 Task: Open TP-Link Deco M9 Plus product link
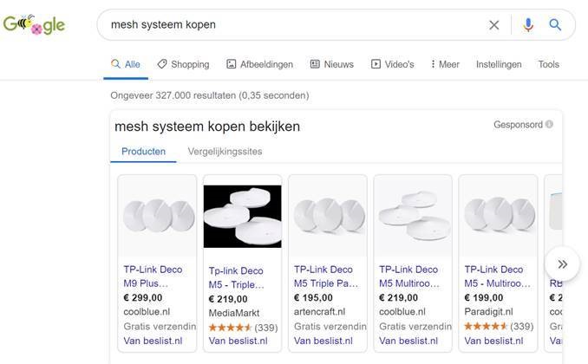[153, 276]
